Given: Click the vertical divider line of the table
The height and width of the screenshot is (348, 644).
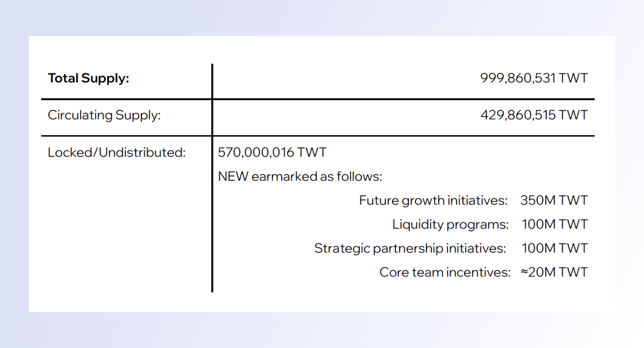Looking at the screenshot, I should click(x=212, y=213).
